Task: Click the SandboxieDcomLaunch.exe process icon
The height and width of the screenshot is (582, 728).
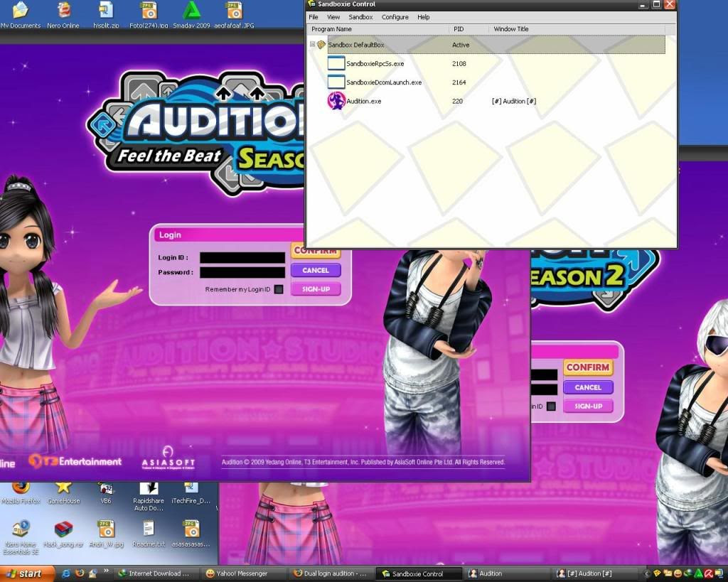Action: pos(336,82)
